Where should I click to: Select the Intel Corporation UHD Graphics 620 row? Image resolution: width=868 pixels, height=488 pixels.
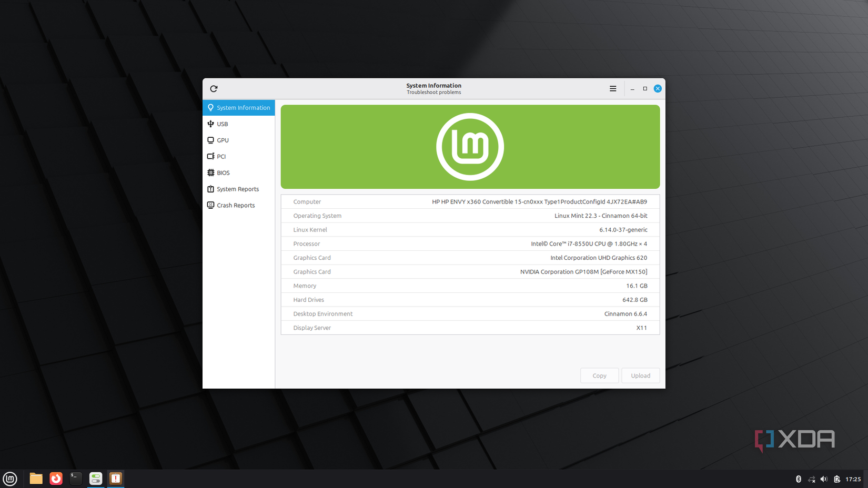click(x=470, y=258)
